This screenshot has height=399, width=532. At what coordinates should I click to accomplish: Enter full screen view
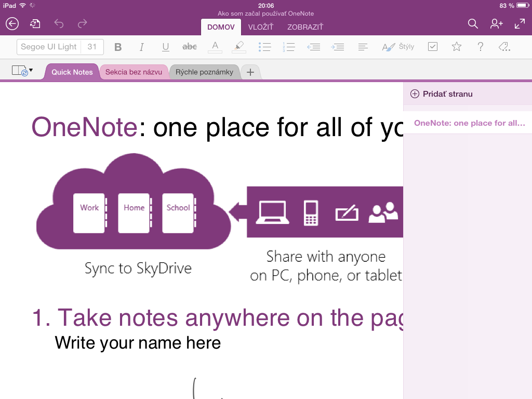520,24
